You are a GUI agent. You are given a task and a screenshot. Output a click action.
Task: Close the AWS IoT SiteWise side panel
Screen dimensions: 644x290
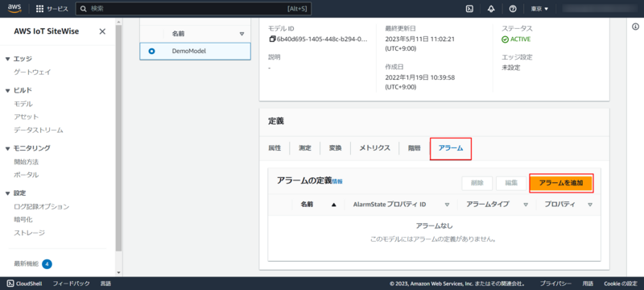point(102,31)
